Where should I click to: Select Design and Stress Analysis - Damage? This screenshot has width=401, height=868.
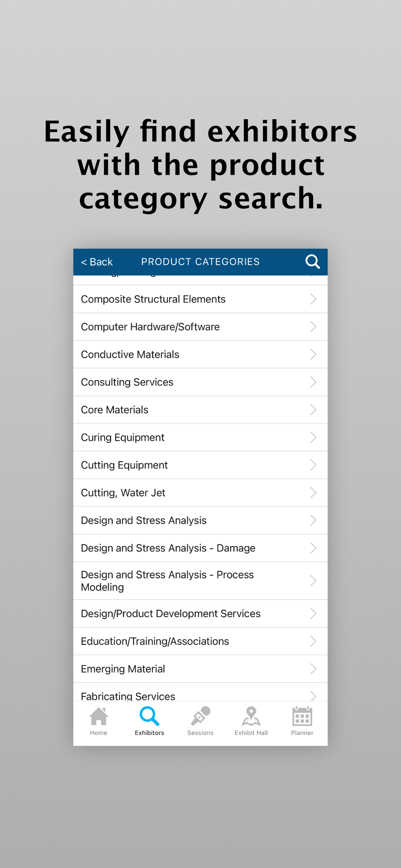168,548
